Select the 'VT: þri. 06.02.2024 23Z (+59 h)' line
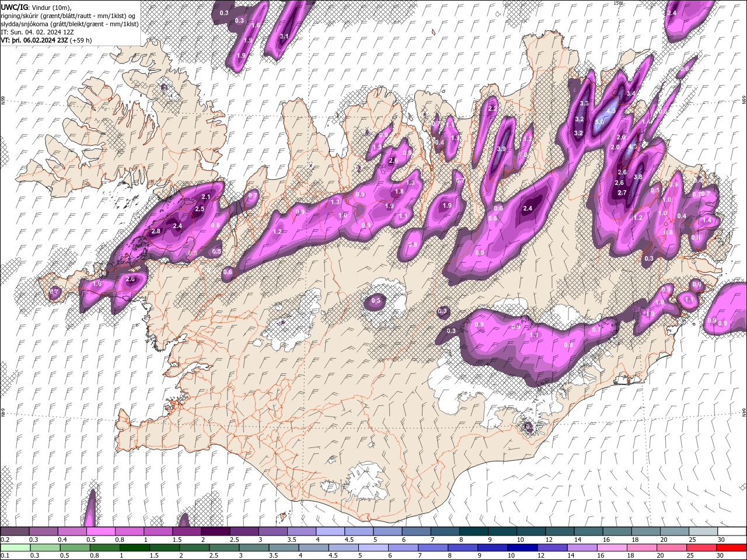Image resolution: width=747 pixels, height=560 pixels. pyautogui.click(x=46, y=40)
